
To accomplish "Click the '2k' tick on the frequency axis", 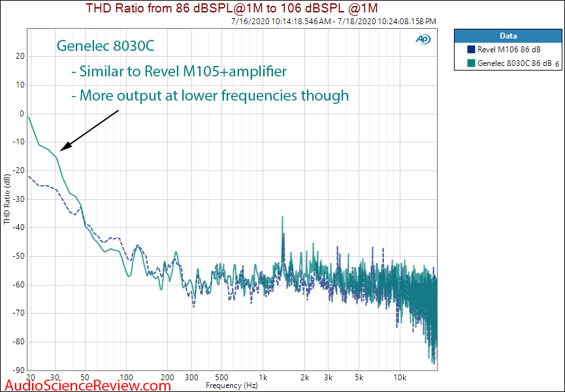I will (x=304, y=378).
